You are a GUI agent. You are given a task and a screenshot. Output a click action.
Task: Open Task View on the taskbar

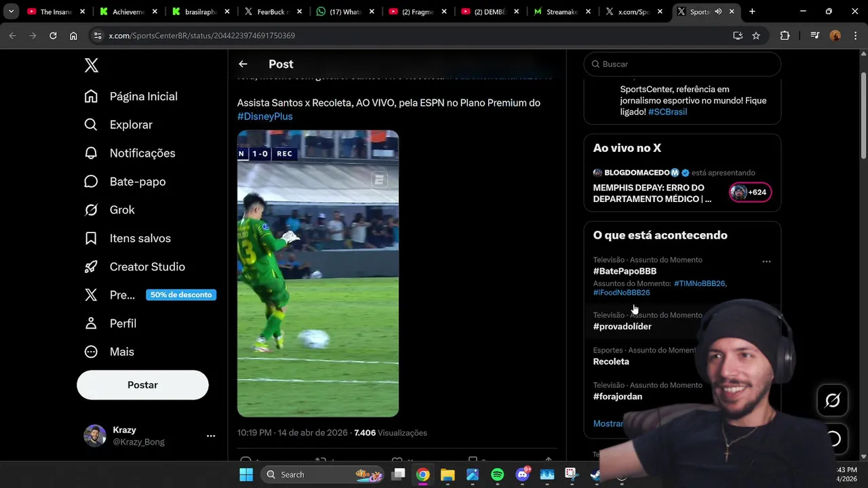coord(398,474)
